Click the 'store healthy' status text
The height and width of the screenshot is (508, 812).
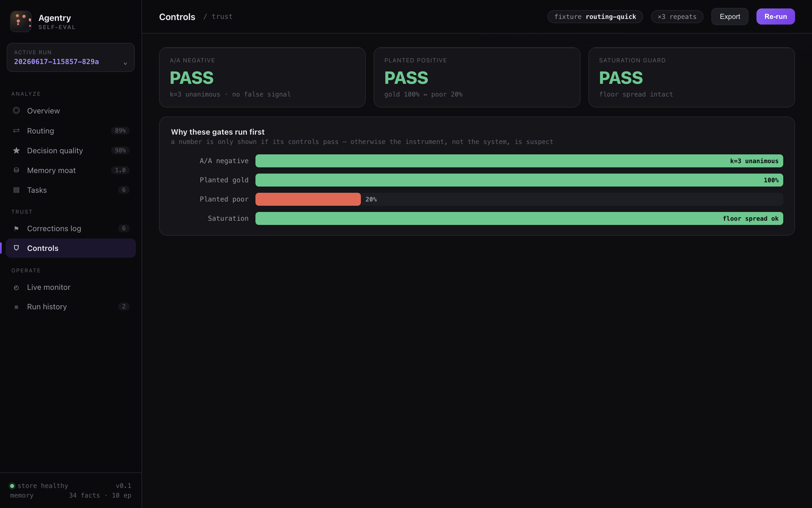coord(43,486)
